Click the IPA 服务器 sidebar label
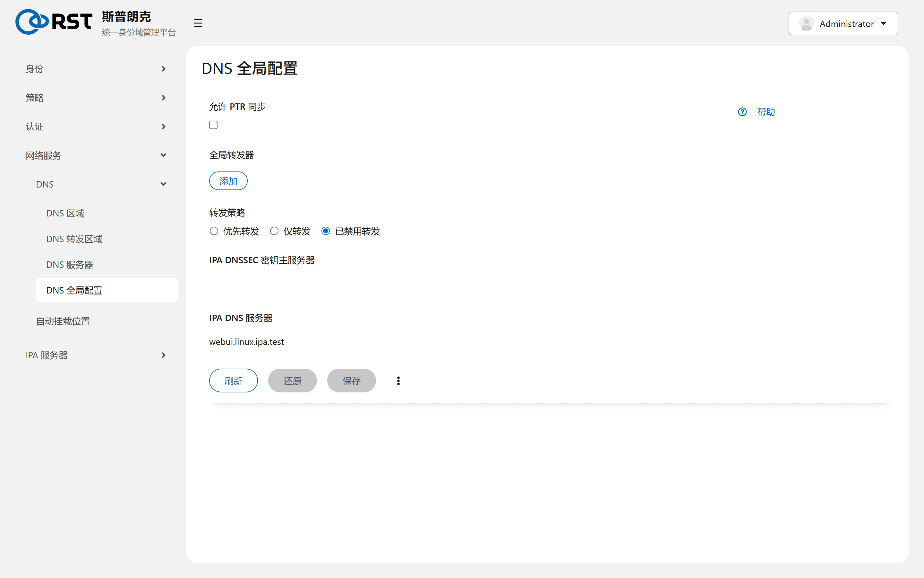This screenshot has width=924, height=578. click(47, 355)
